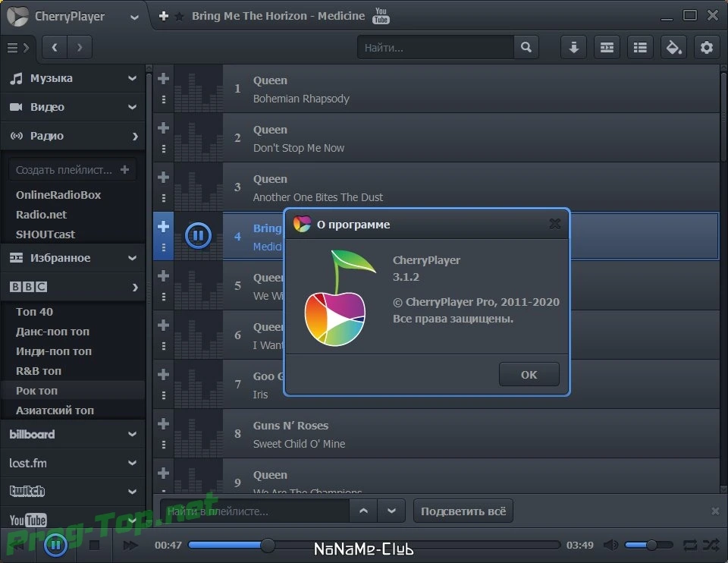Jump to previous playlist search match arrow
Image resolution: width=728 pixels, height=563 pixels.
pos(363,511)
